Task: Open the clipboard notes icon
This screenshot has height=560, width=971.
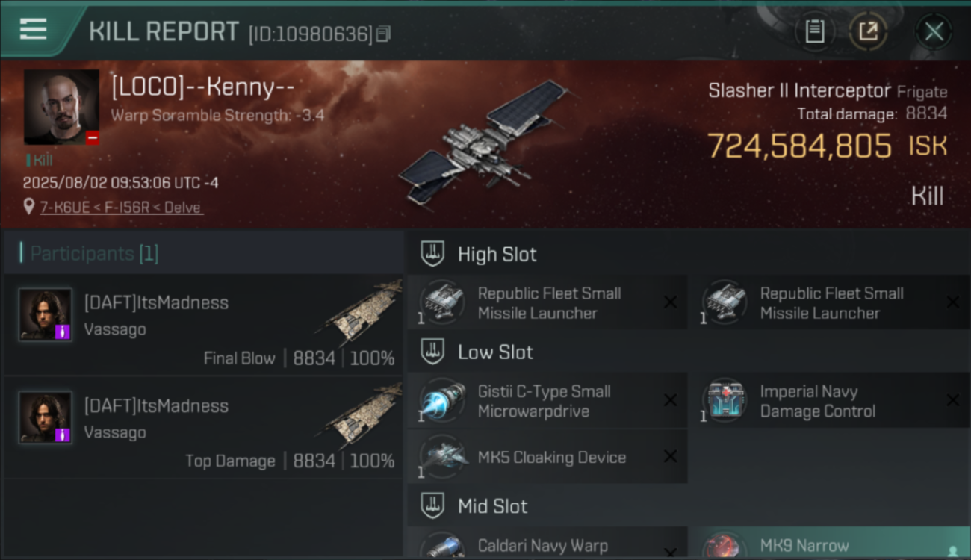Action: (814, 31)
